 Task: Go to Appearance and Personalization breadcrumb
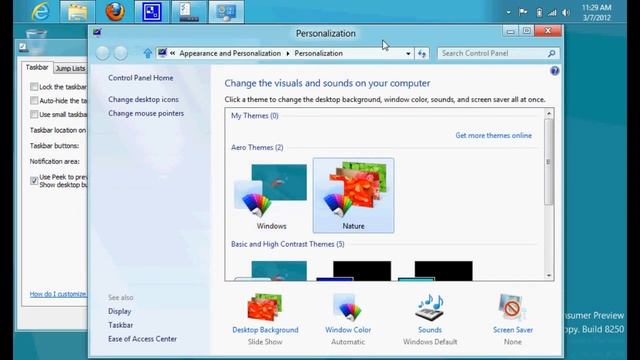point(230,53)
